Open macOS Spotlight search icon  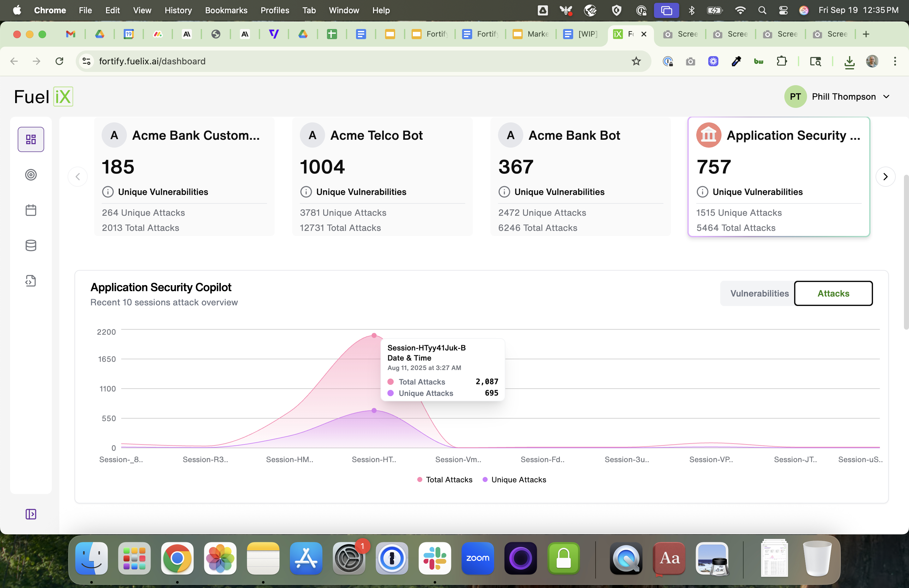tap(762, 10)
